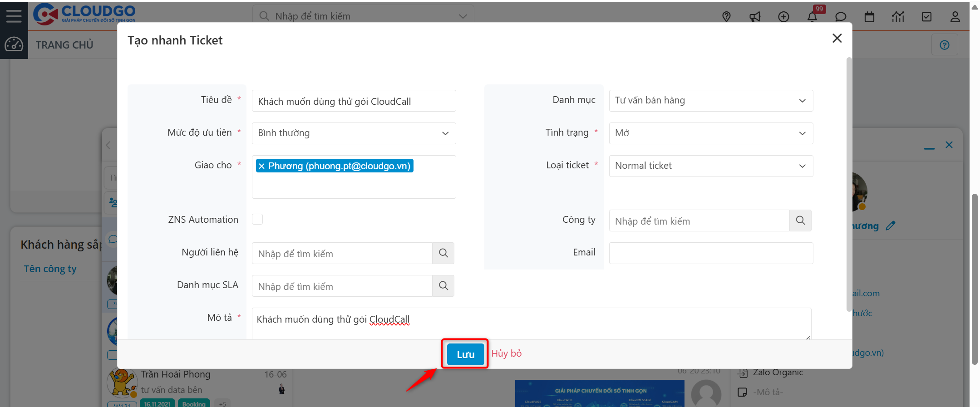Minimize the chat side panel
This screenshot has width=980, height=407.
(x=929, y=148)
